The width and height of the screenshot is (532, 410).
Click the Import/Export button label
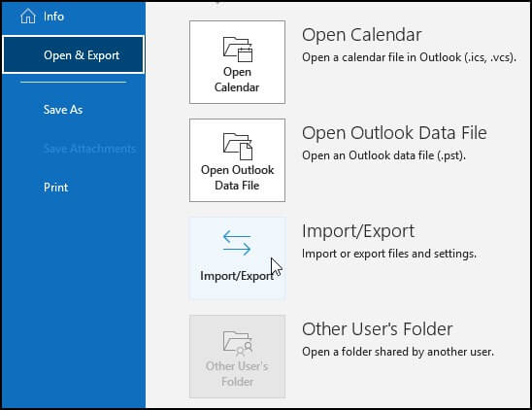click(237, 276)
